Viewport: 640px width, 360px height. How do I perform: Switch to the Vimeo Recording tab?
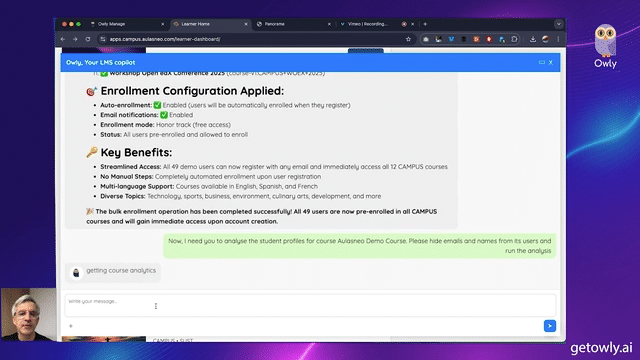(376, 24)
